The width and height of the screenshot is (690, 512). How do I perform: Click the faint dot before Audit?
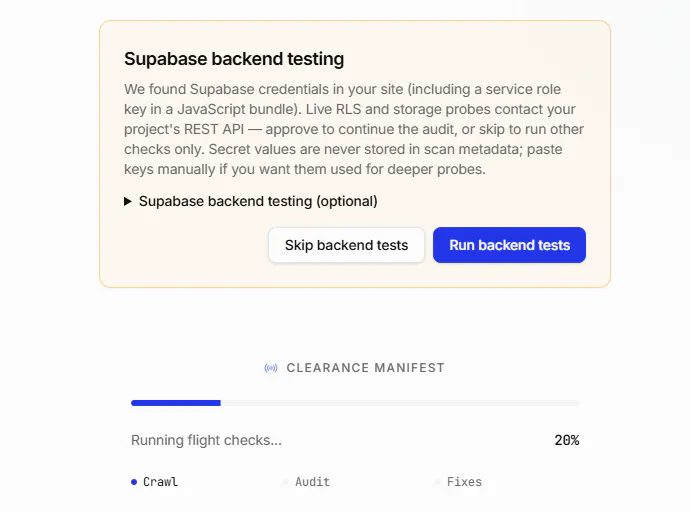286,482
